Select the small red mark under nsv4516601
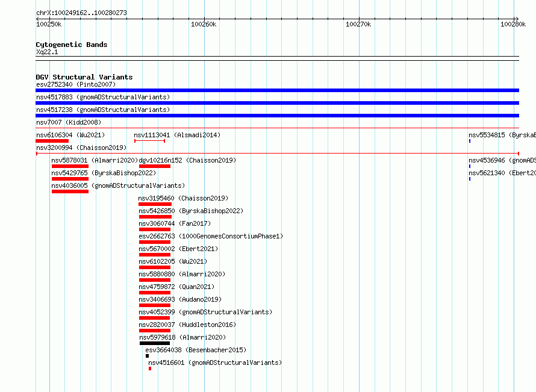This screenshot has width=536, height=392. coord(150,369)
